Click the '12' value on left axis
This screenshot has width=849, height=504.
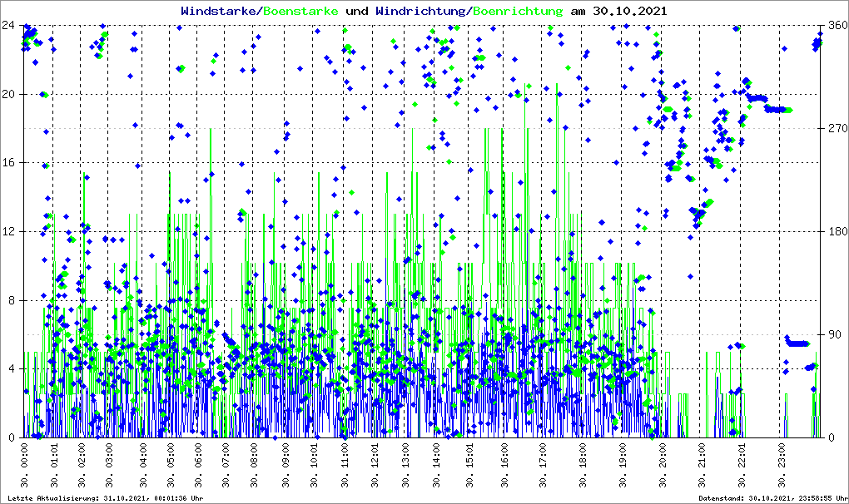[8, 231]
